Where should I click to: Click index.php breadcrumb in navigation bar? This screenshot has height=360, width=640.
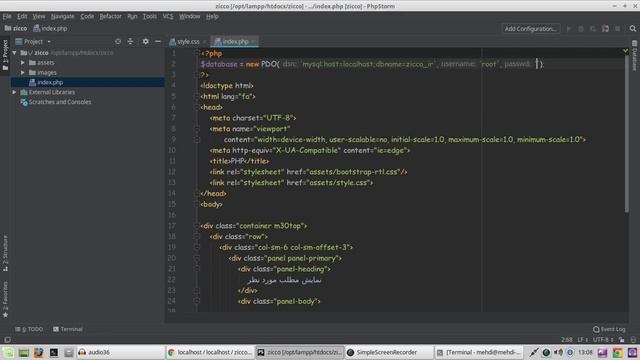pos(50,29)
